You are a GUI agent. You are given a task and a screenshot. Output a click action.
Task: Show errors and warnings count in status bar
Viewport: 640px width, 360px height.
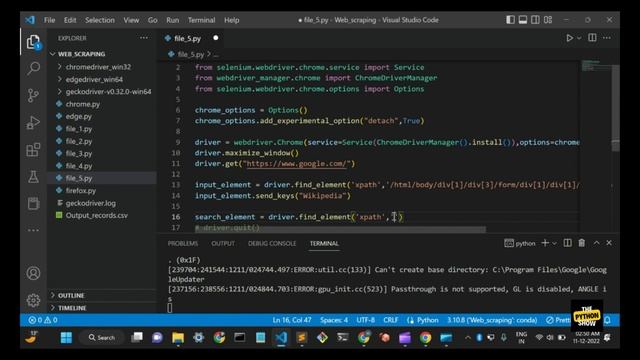[x=43, y=320]
